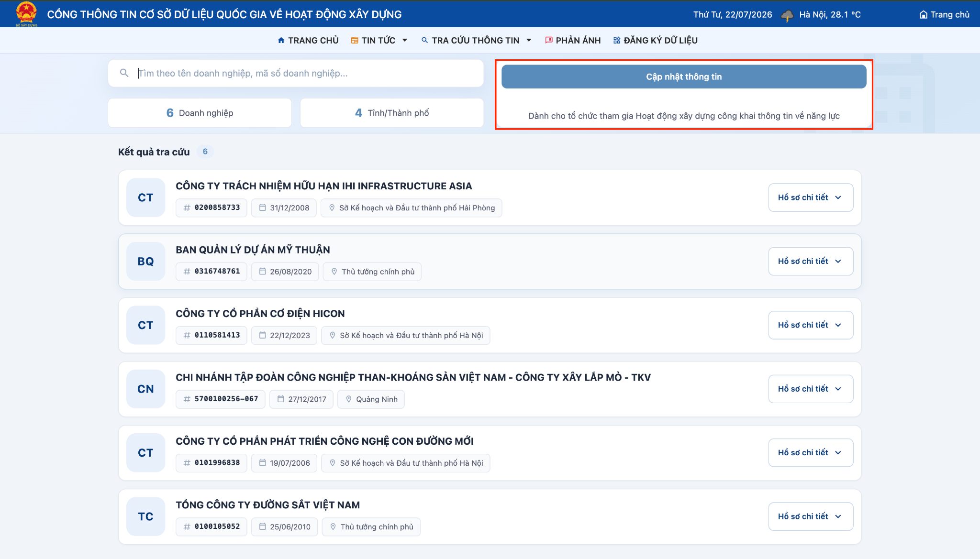This screenshot has height=559, width=980.
Task: Click tax code 0200858733
Action: tap(212, 208)
